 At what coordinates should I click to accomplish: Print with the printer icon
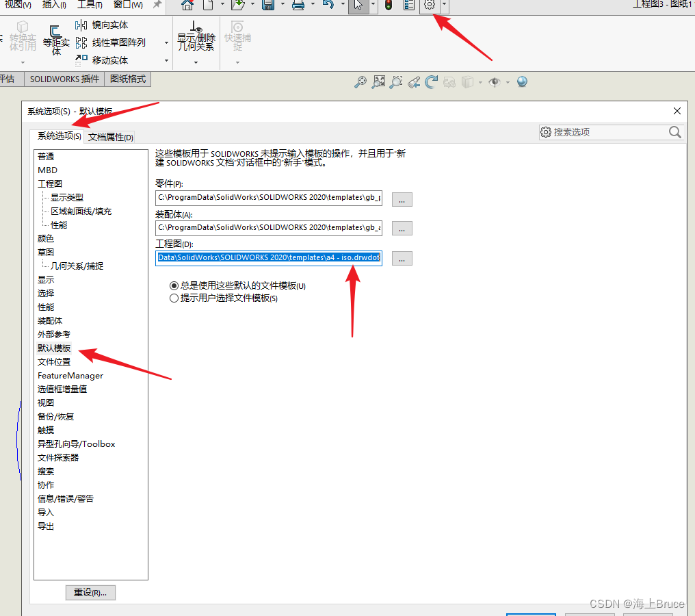(x=298, y=4)
